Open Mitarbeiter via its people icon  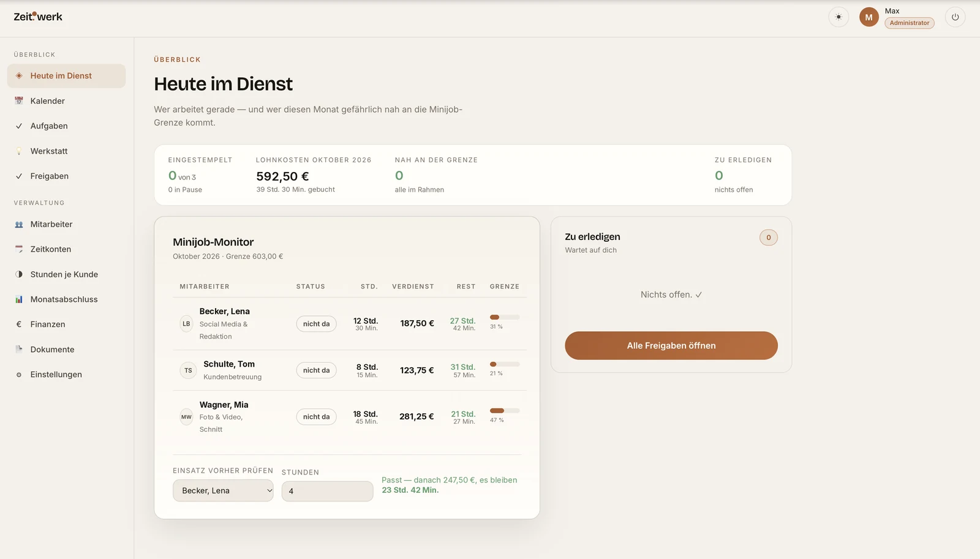(19, 225)
